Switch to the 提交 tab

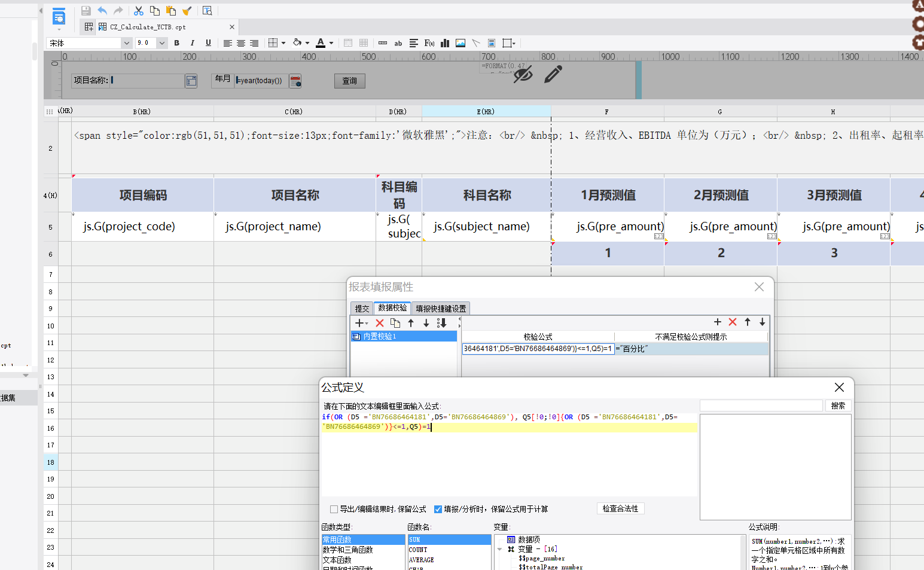pyautogui.click(x=362, y=309)
